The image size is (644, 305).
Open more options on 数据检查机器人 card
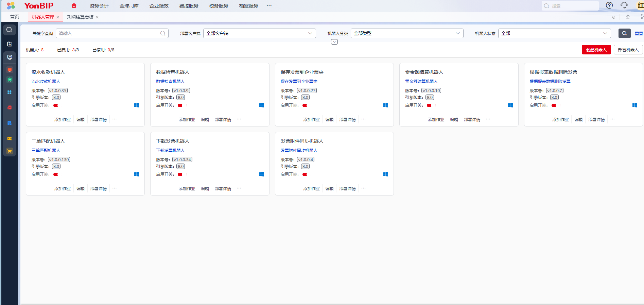(239, 119)
